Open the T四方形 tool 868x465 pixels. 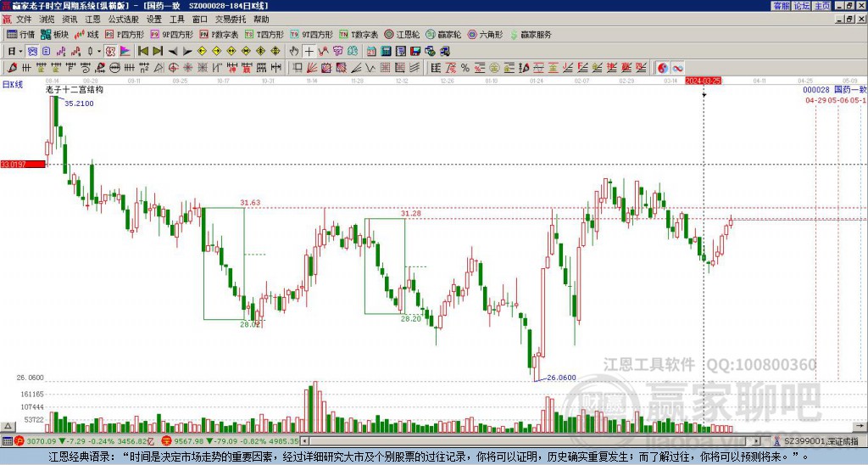pos(264,34)
